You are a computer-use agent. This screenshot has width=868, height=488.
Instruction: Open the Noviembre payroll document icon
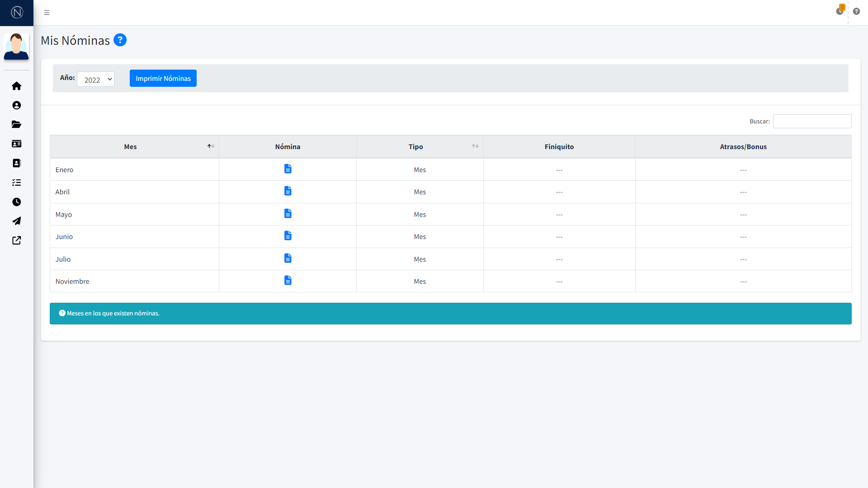point(288,281)
